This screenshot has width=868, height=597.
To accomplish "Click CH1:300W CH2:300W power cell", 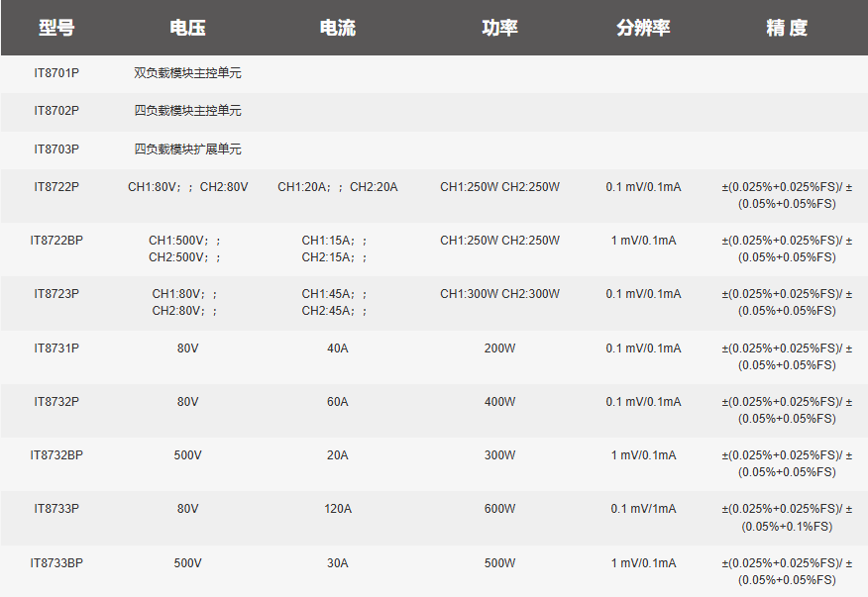I will tap(499, 294).
